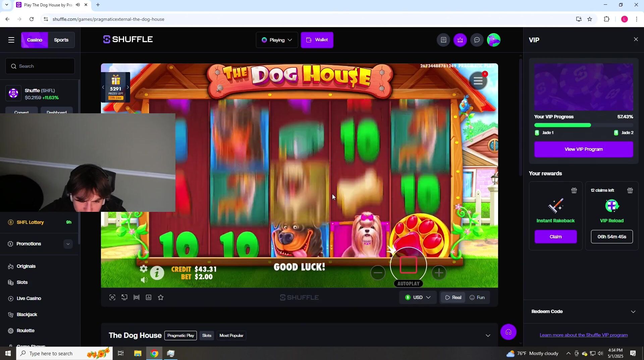Claim Instant Rakeback reward

pos(555,237)
